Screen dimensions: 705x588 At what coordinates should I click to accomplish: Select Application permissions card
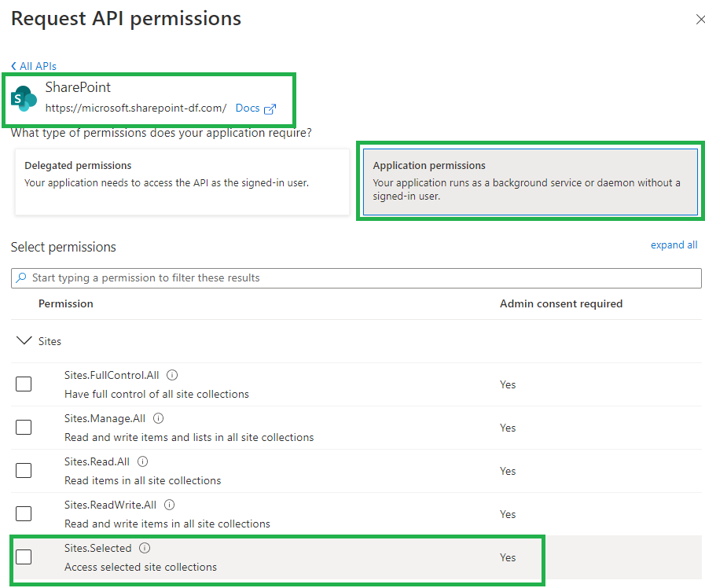click(531, 182)
